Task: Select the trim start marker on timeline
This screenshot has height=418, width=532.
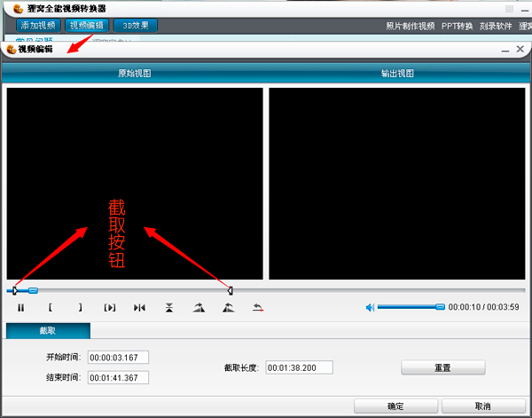Action: [x=14, y=291]
